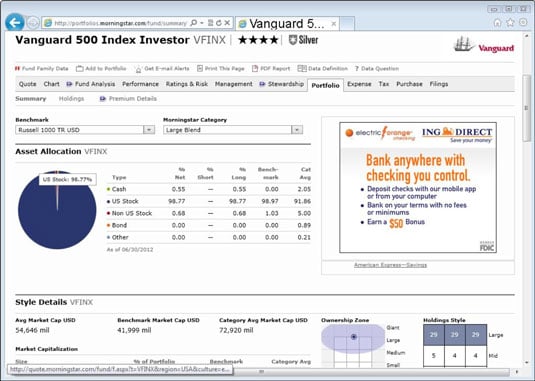Viewport: 535px width, 381px height.
Task: Switch to the Chart tab
Action: coord(52,84)
